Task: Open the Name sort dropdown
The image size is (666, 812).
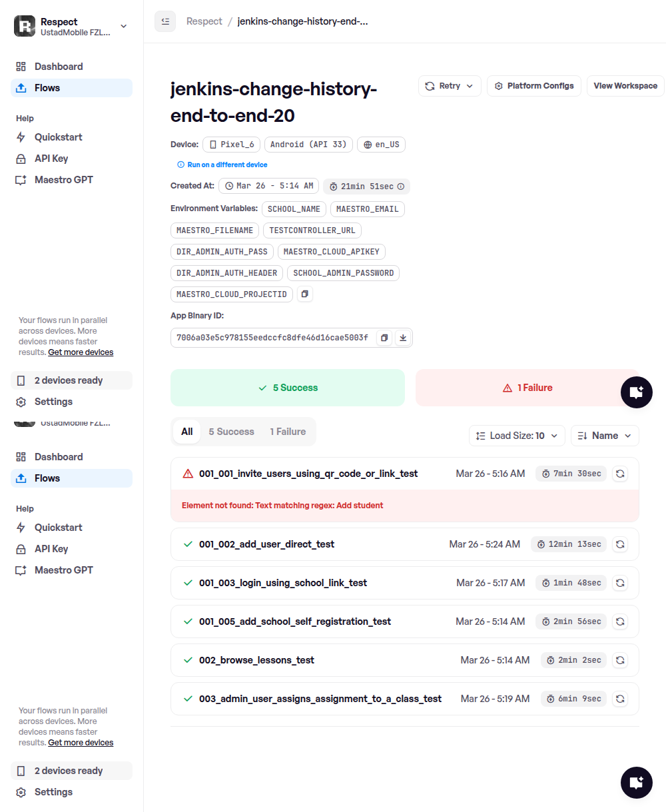Action: (605, 436)
